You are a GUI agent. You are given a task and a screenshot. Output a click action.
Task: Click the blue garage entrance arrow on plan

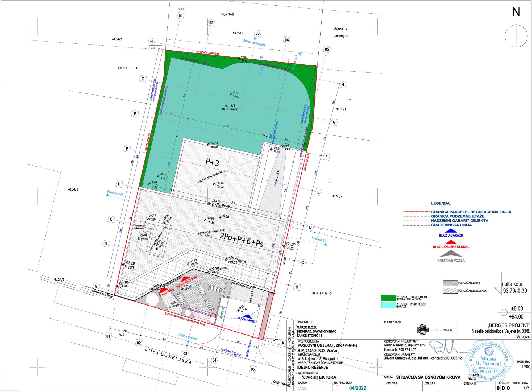pyautogui.click(x=247, y=316)
